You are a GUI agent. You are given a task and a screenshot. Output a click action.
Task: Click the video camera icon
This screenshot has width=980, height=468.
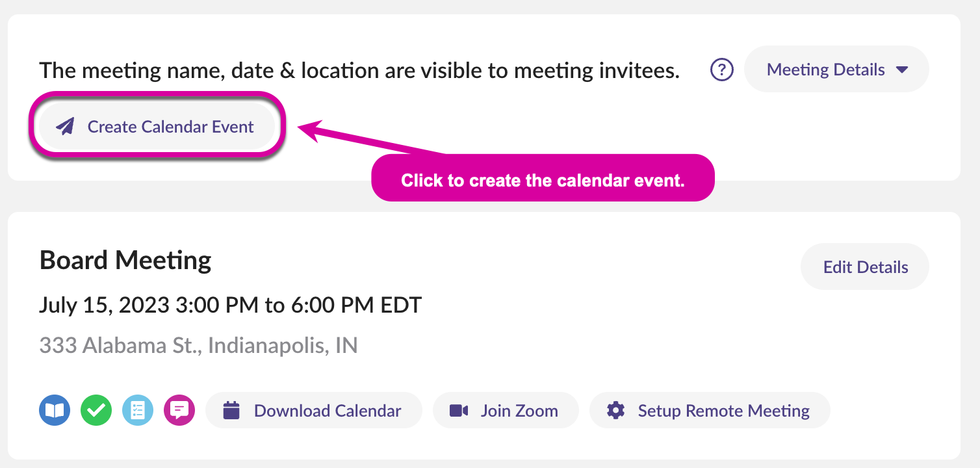(x=459, y=411)
